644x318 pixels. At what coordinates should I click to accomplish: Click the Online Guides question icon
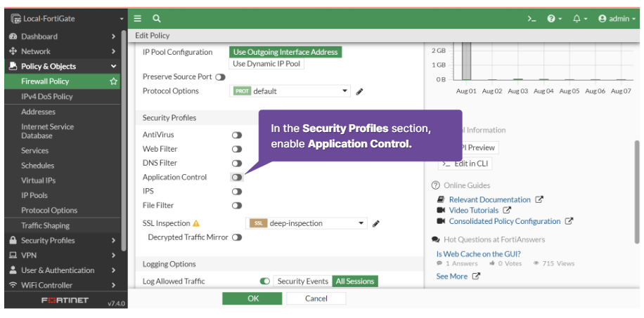[x=435, y=185]
